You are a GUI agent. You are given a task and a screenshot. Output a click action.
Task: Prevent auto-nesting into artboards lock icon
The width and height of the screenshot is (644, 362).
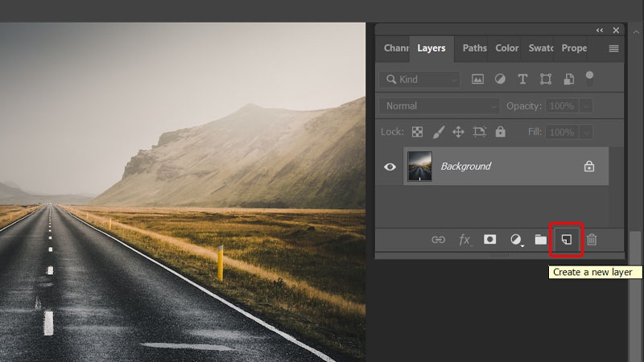point(479,132)
